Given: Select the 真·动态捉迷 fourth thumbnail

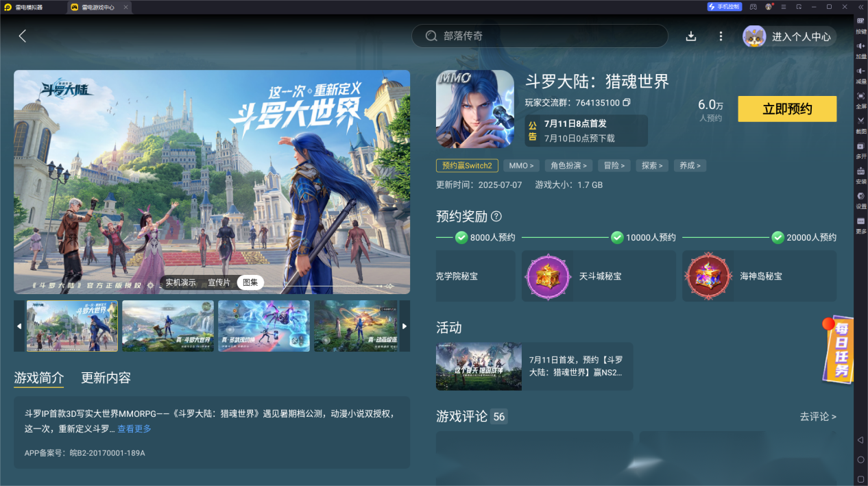Looking at the screenshot, I should (357, 326).
